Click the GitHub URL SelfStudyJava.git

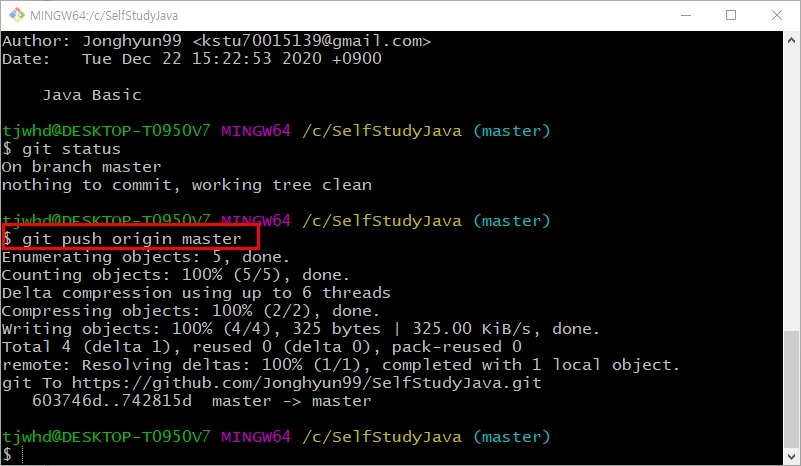pyautogui.click(x=307, y=383)
